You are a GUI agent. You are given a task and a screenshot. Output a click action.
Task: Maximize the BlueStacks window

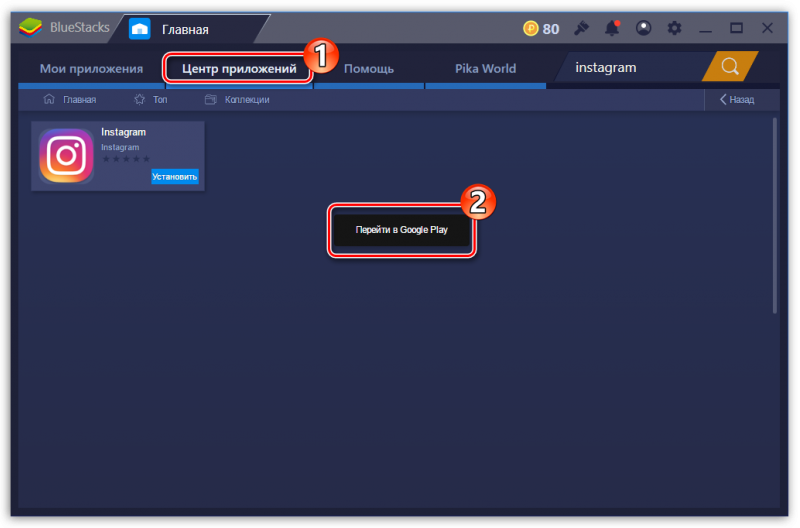(x=736, y=28)
